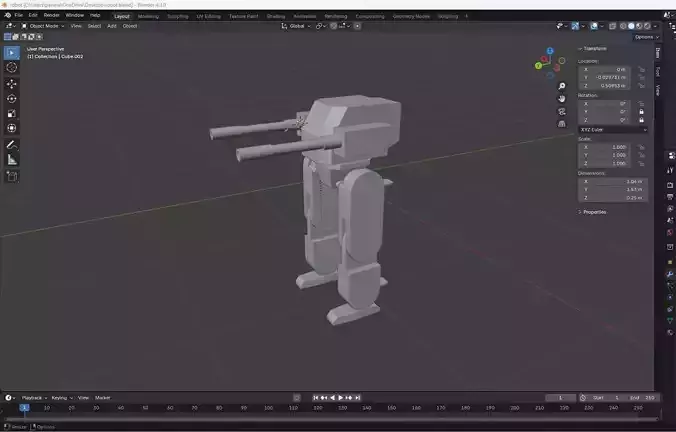Switch to Modeling workspace tab

click(x=148, y=16)
